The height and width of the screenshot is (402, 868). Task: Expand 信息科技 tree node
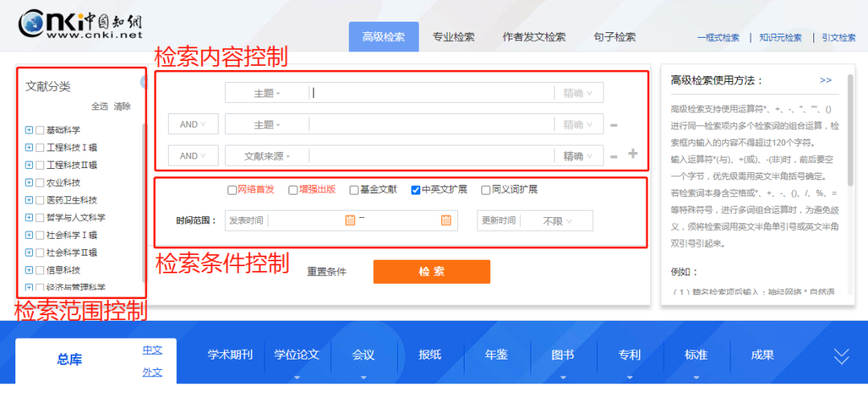[x=29, y=270]
